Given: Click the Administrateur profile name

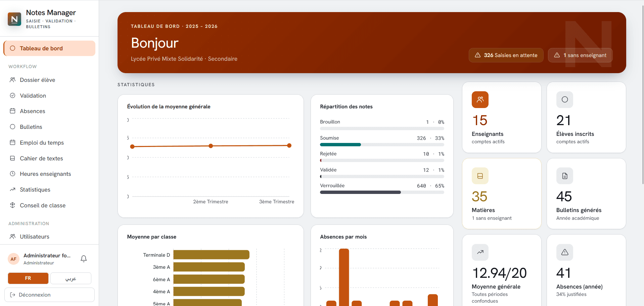Looking at the screenshot, I should pyautogui.click(x=47, y=256).
